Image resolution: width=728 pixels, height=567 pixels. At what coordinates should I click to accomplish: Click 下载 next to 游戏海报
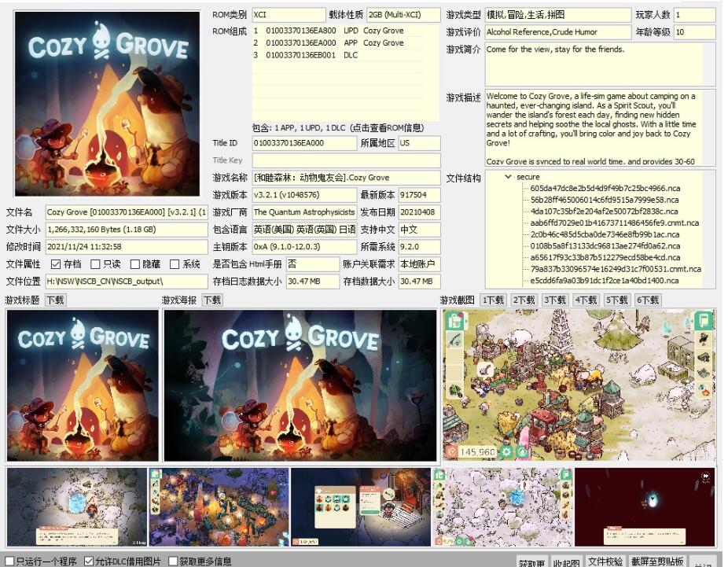coord(212,300)
